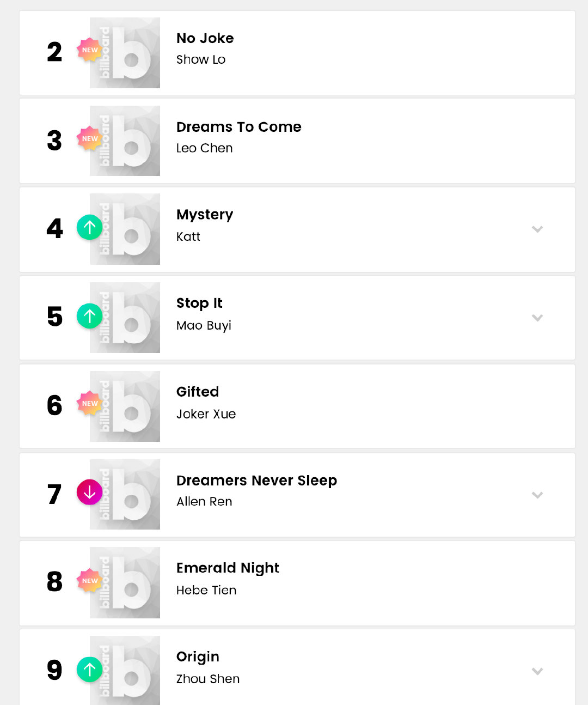Viewport: 588px width, 705px height.
Task: Click the green up arrow next to Mystery
Action: point(90,227)
